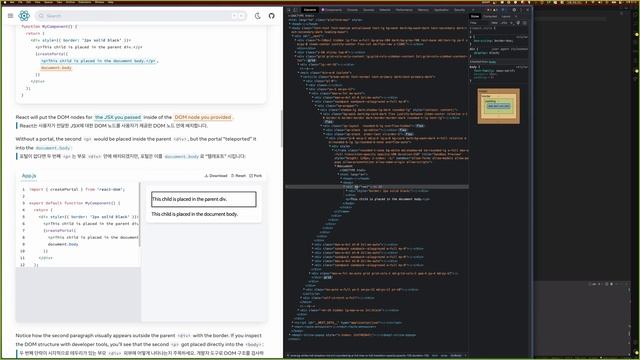This screenshot has height=360, width=640.
Task: Focus the docs Search field
Action: tap(141, 16)
